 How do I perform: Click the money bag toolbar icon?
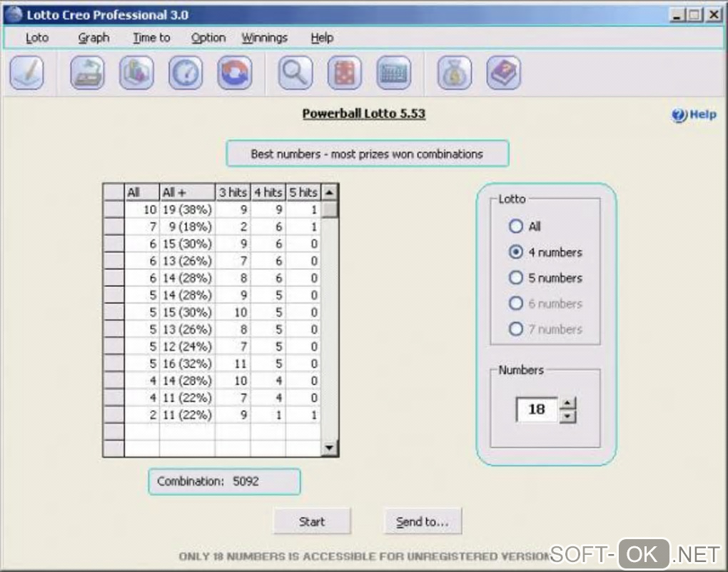(x=455, y=73)
